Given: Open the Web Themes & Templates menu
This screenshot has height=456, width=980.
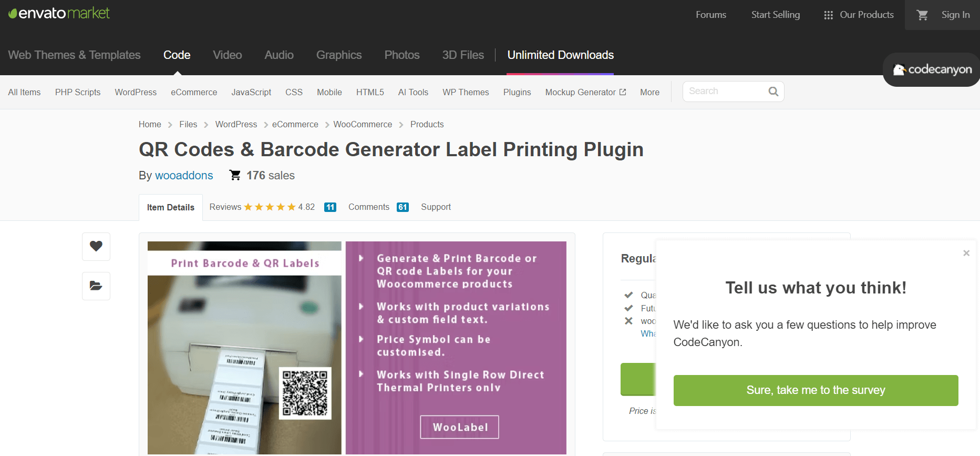Looking at the screenshot, I should click(74, 55).
